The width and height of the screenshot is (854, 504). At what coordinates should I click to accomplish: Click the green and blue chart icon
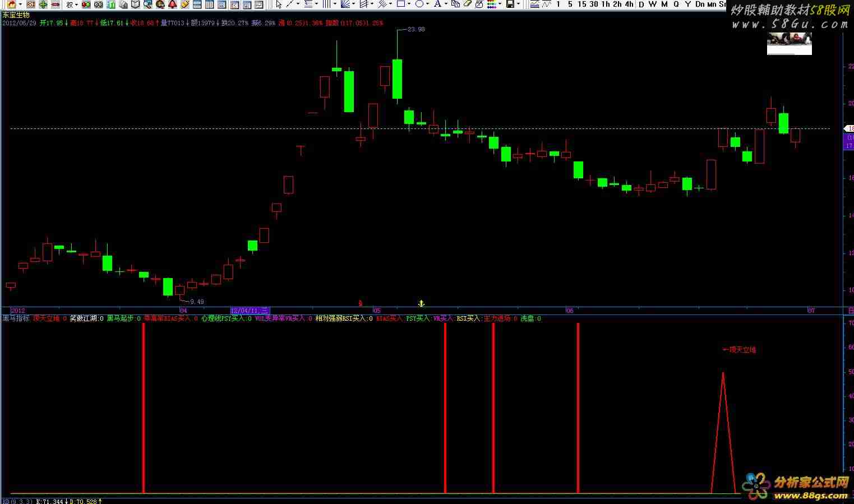click(111, 4)
